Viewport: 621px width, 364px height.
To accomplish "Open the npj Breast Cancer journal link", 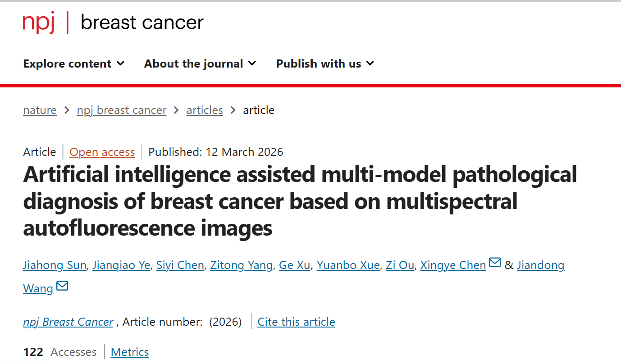I will pos(68,322).
